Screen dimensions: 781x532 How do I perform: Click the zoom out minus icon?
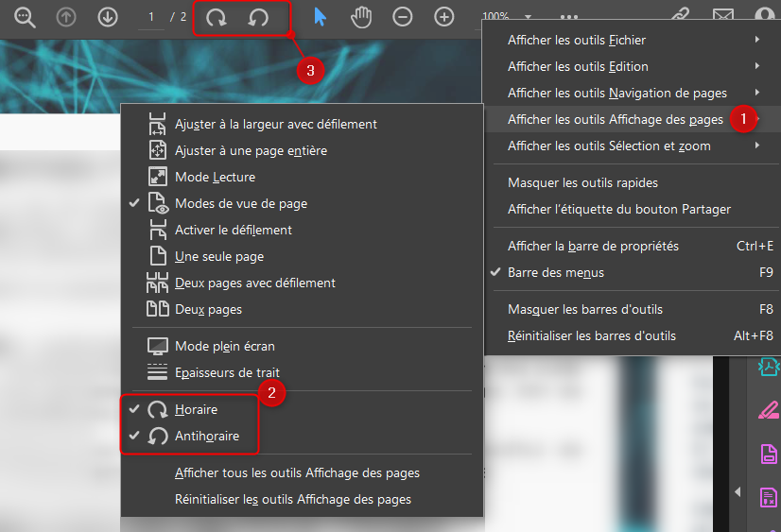[x=403, y=18]
